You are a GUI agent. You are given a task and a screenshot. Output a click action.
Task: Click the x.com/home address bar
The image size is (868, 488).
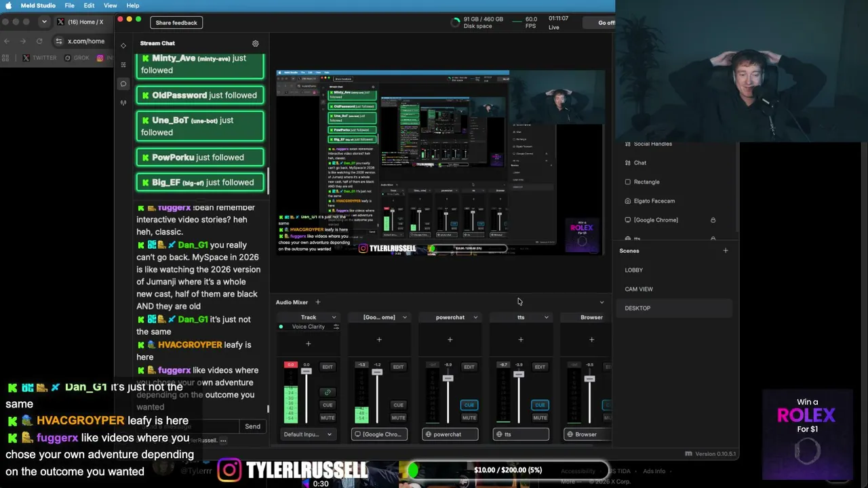(86, 41)
